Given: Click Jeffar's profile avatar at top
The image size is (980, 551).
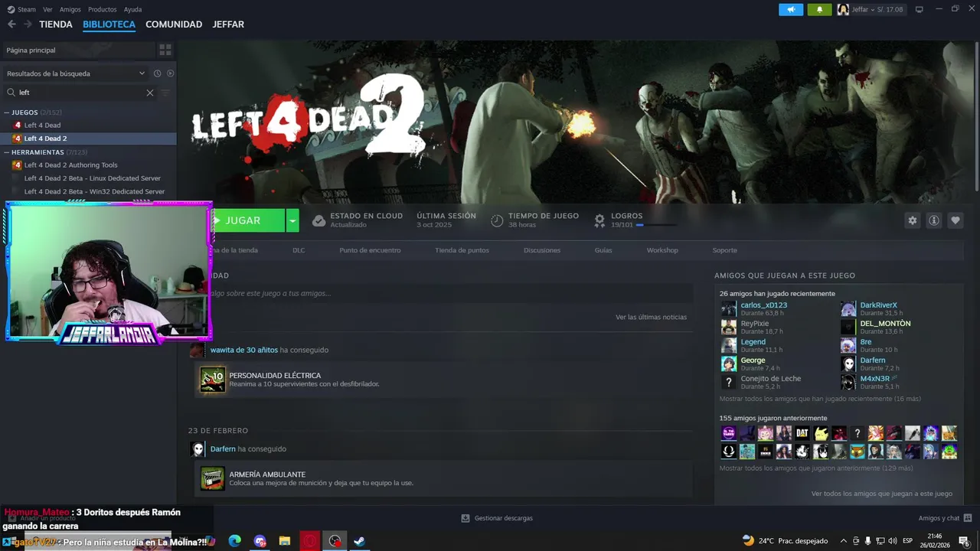Looking at the screenshot, I should click(x=843, y=9).
